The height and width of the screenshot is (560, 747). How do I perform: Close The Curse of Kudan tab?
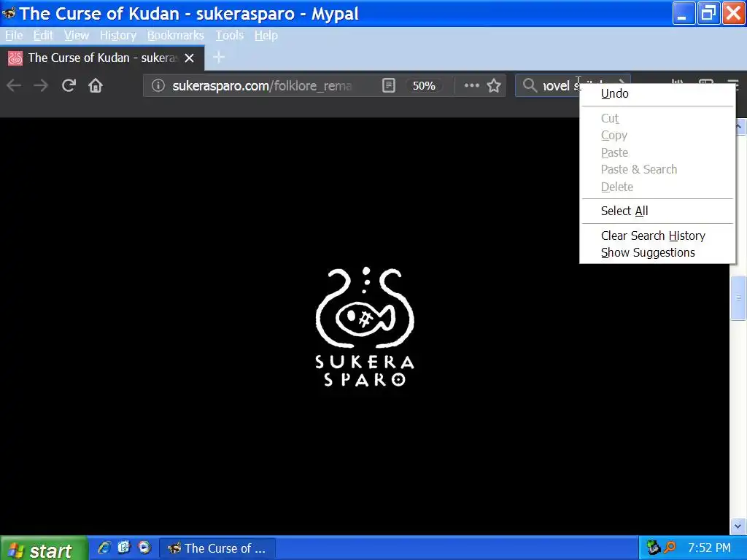click(x=189, y=58)
